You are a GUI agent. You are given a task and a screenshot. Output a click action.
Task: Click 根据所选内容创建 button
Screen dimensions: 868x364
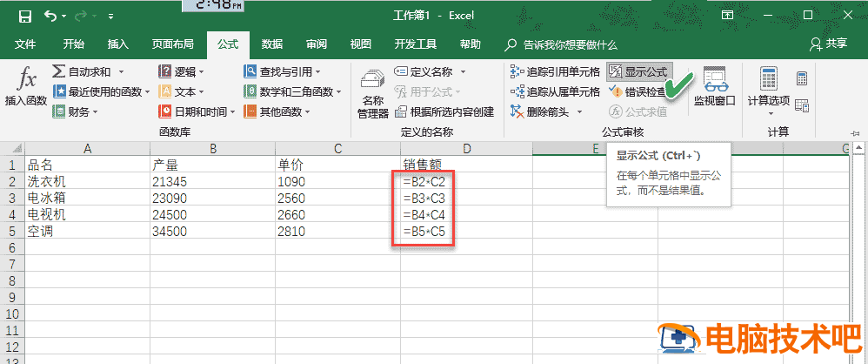(x=444, y=112)
